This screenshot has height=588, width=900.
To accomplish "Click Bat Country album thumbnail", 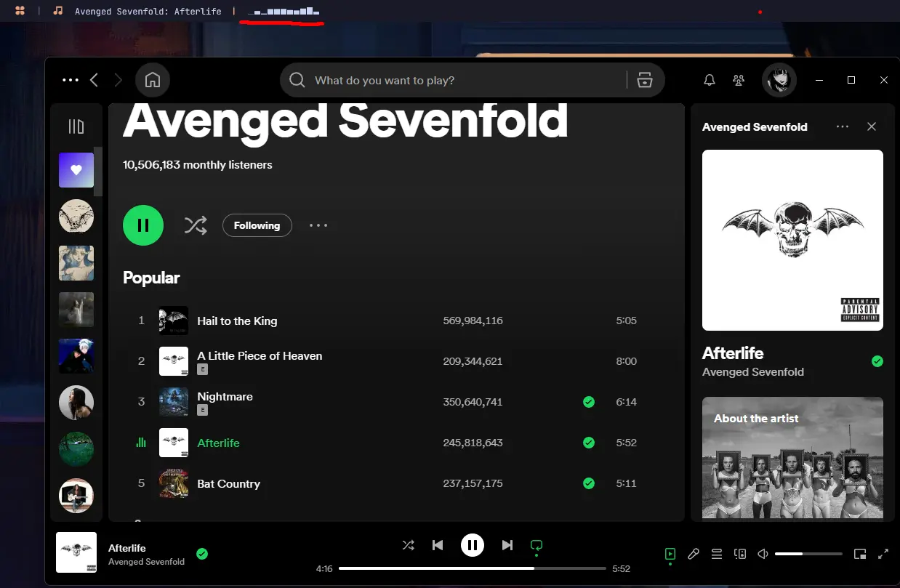I will point(174,483).
